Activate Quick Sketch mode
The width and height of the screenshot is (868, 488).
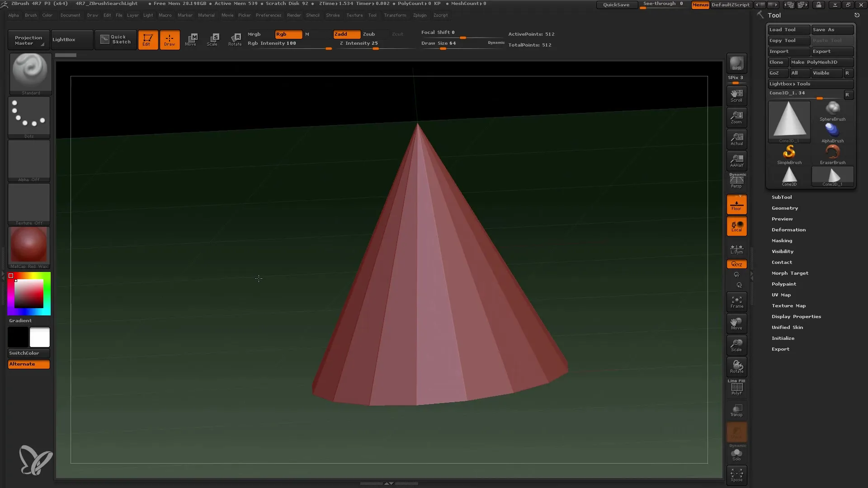[116, 40]
